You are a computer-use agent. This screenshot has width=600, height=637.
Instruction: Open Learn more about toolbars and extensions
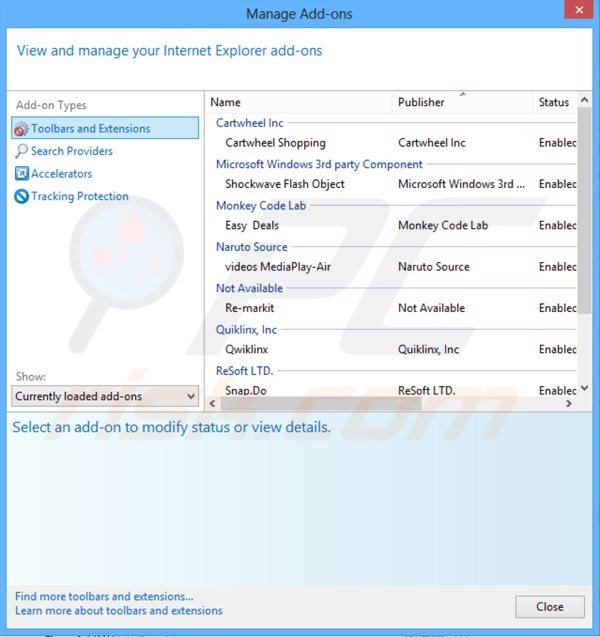[119, 611]
